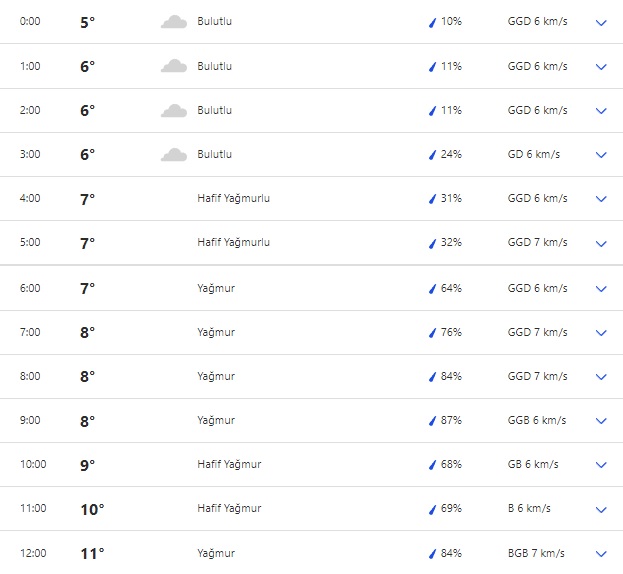Click the cloud icon in the 2:00 row
The height and width of the screenshot is (574, 623).
tap(174, 110)
